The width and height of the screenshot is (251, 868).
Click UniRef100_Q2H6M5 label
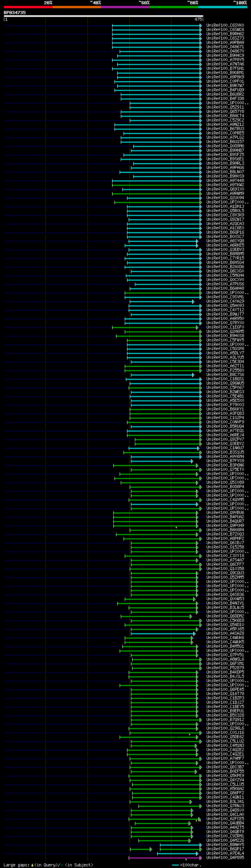click(225, 332)
